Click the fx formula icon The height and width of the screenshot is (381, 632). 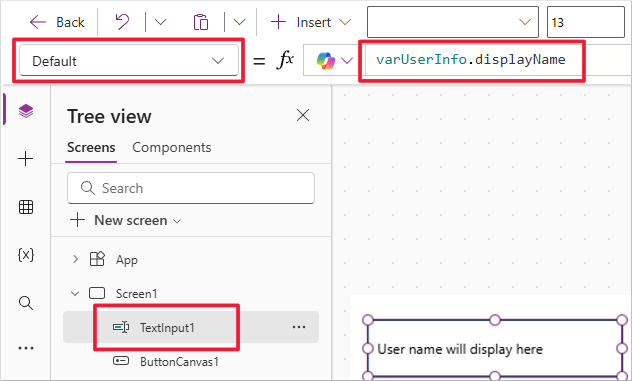click(285, 60)
